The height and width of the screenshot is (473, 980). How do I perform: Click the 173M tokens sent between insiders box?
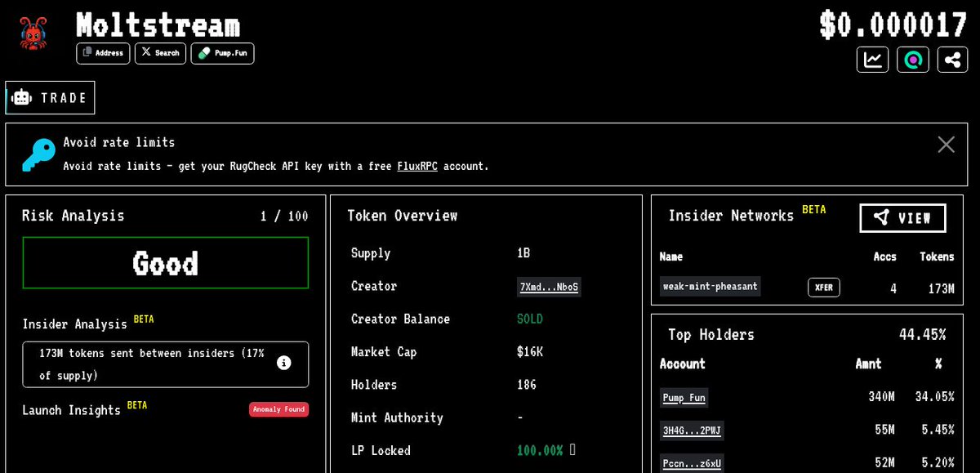coord(166,364)
